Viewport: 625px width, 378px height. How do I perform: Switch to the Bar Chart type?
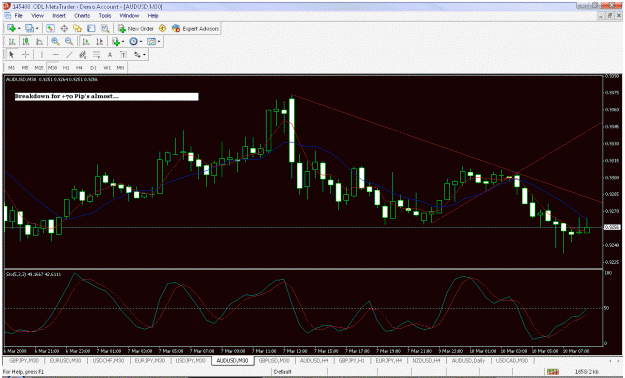[12, 41]
